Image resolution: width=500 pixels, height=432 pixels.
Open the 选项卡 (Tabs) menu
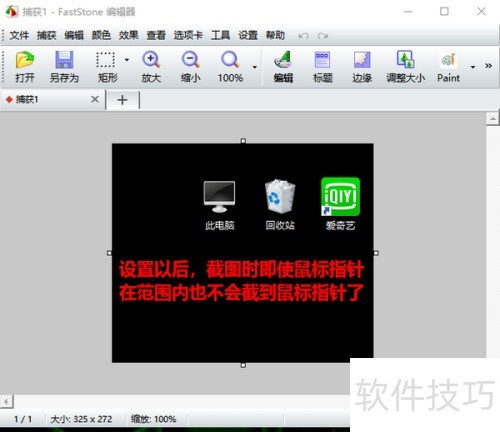point(188,35)
